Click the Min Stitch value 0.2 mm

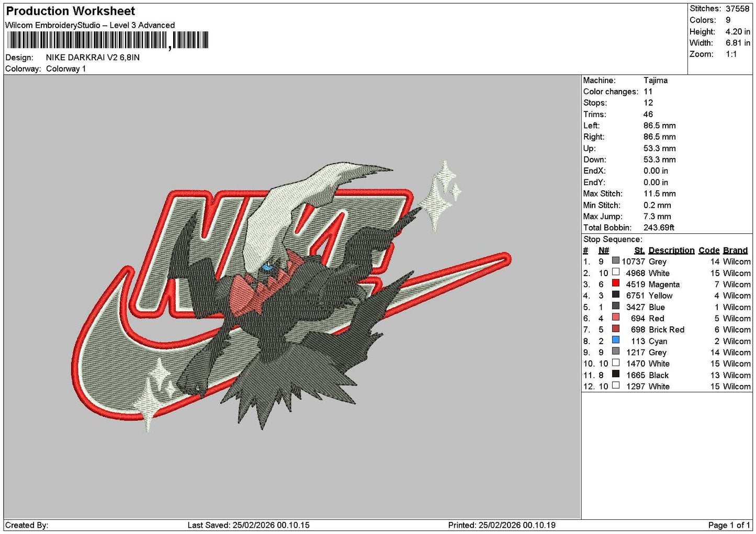pos(657,205)
